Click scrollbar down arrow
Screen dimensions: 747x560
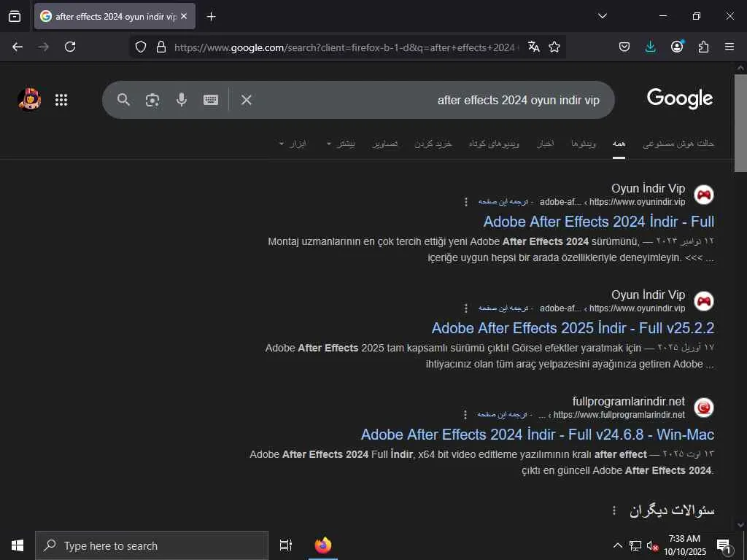point(740,525)
